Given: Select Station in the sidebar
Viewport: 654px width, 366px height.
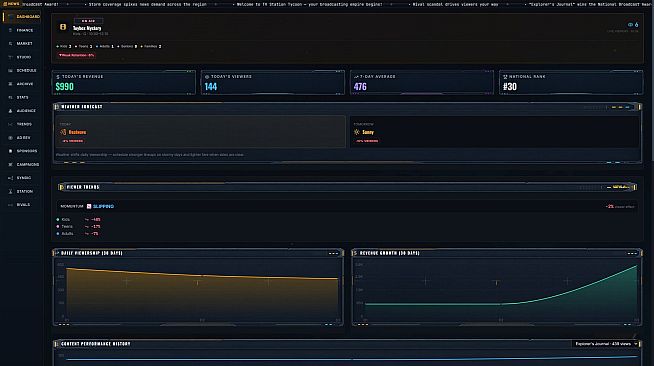Looking at the screenshot, I should pos(23,191).
